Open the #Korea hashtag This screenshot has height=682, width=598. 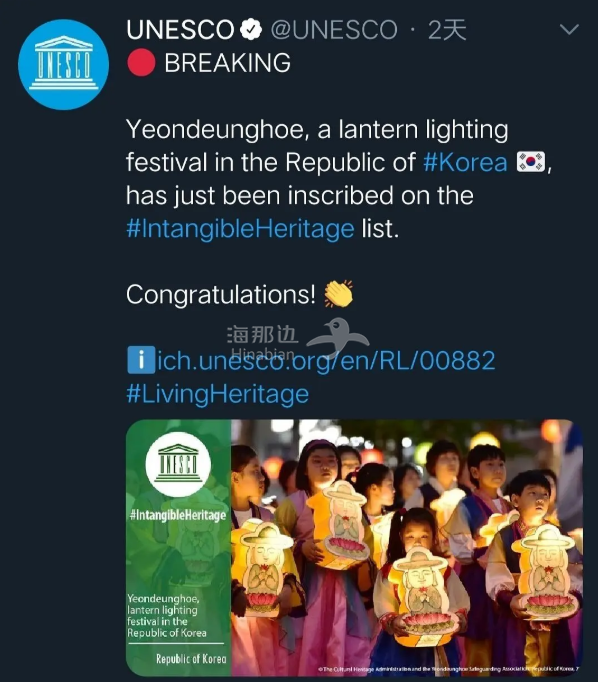[465, 162]
